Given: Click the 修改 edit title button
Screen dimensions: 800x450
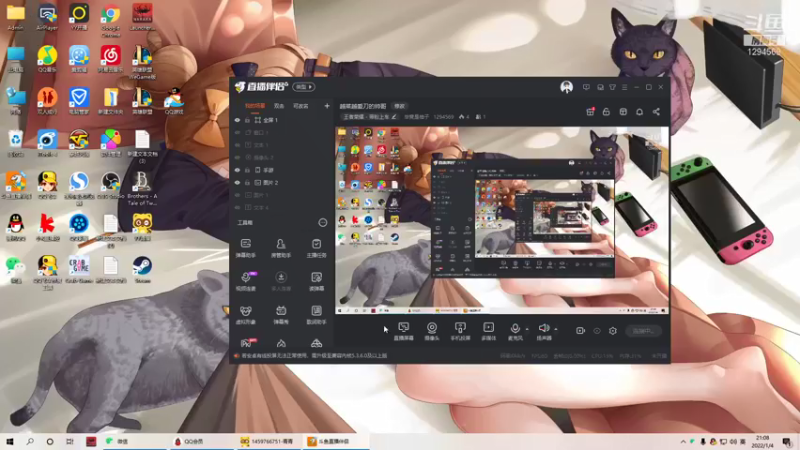Looking at the screenshot, I should (399, 106).
